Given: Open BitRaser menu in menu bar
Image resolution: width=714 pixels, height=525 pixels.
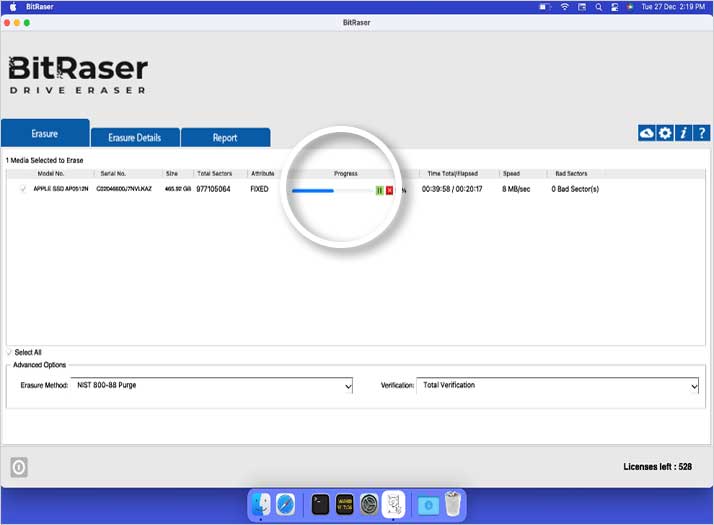Looking at the screenshot, I should [40, 7].
